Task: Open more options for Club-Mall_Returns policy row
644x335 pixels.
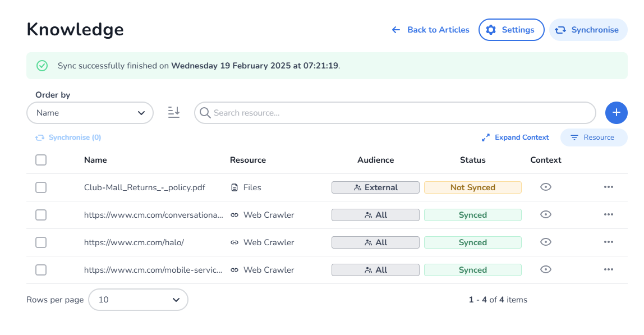Action: click(608, 187)
